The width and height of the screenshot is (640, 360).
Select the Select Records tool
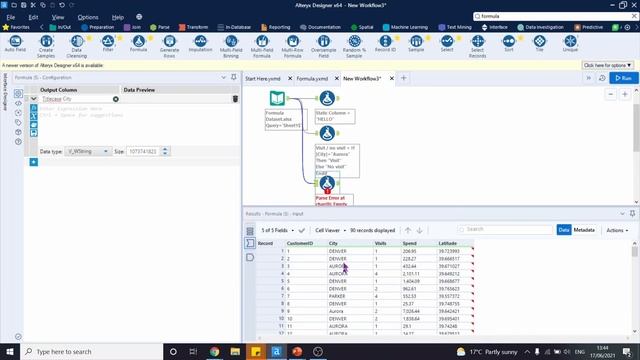(x=478, y=46)
